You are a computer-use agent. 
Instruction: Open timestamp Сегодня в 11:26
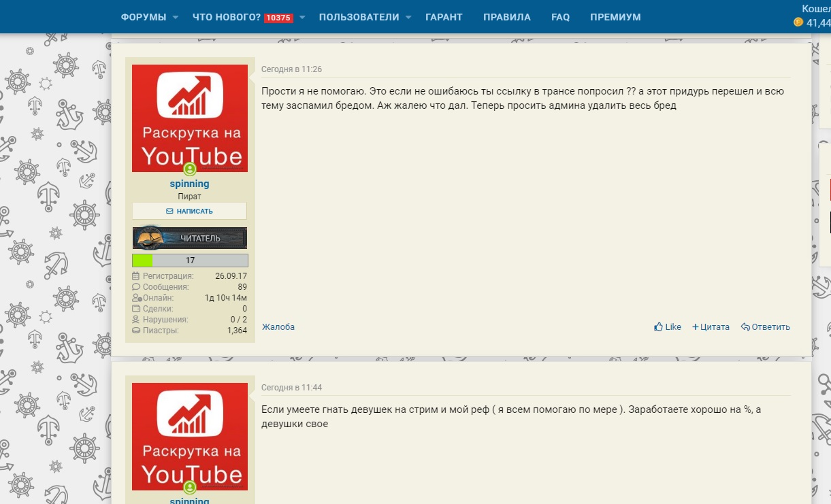coord(292,69)
